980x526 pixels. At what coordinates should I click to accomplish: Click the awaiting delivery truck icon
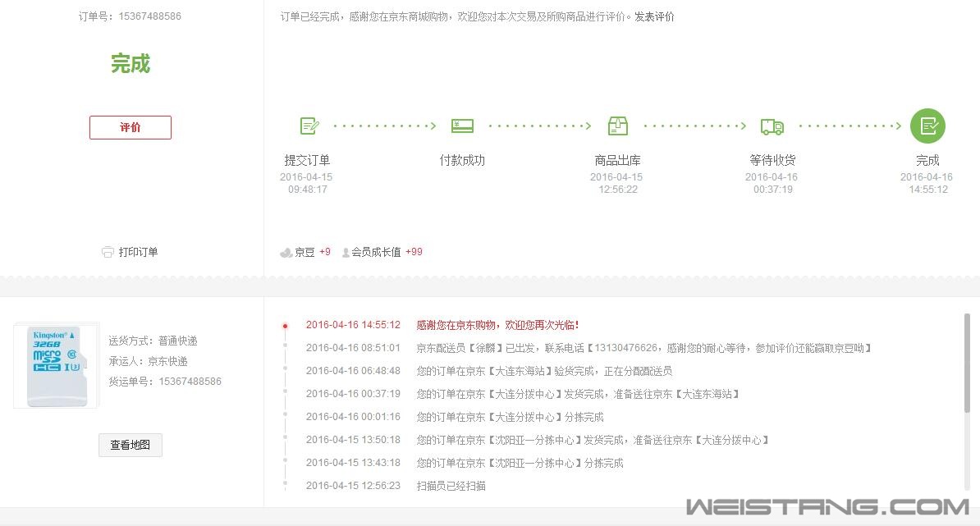point(772,127)
